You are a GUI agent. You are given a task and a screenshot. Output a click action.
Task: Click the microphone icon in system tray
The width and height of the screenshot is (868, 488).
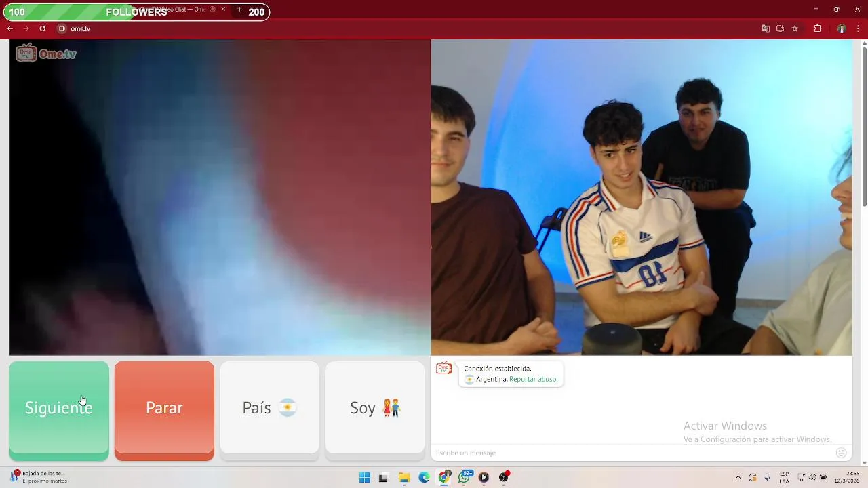tap(767, 477)
